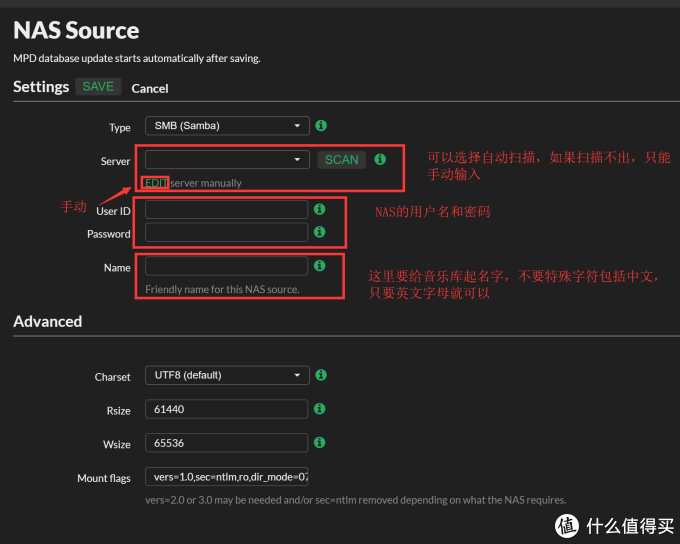Click the info icon beside Rsize field
Image resolution: width=680 pixels, height=544 pixels.
[320, 409]
